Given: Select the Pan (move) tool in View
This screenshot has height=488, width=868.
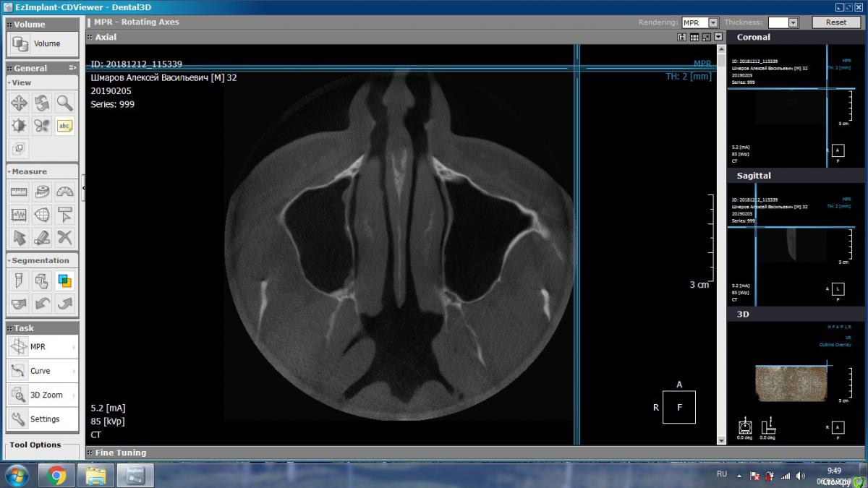Looking at the screenshot, I should (19, 103).
